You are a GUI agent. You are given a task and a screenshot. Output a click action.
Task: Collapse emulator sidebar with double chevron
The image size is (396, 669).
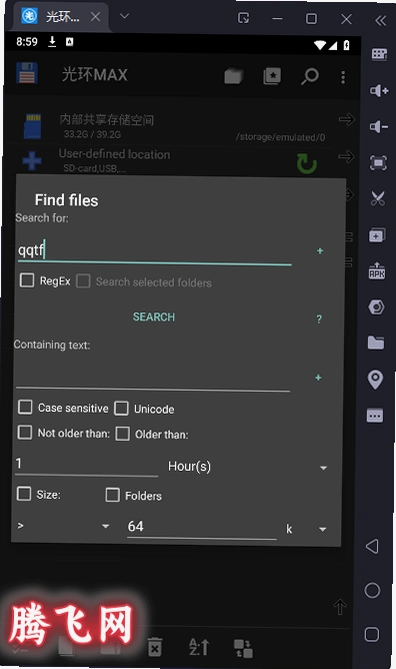[x=380, y=20]
